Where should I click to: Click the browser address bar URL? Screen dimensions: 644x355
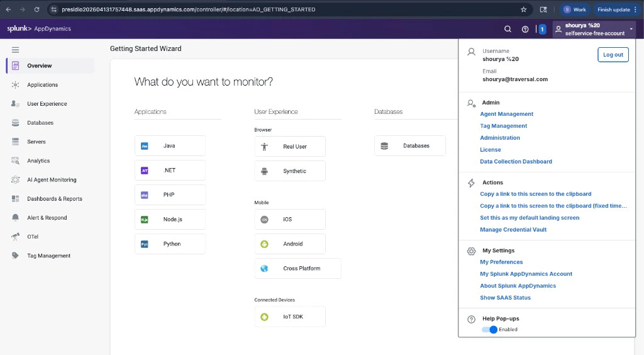[189, 9]
